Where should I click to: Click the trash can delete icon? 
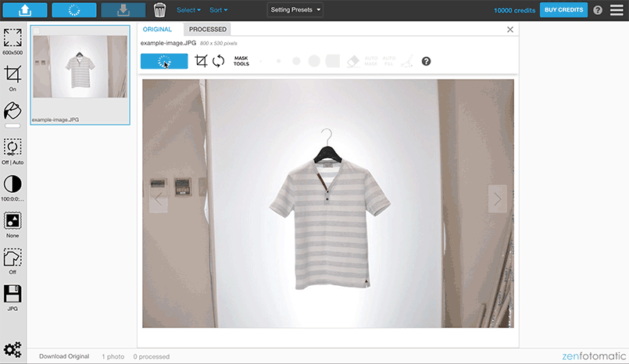point(159,10)
